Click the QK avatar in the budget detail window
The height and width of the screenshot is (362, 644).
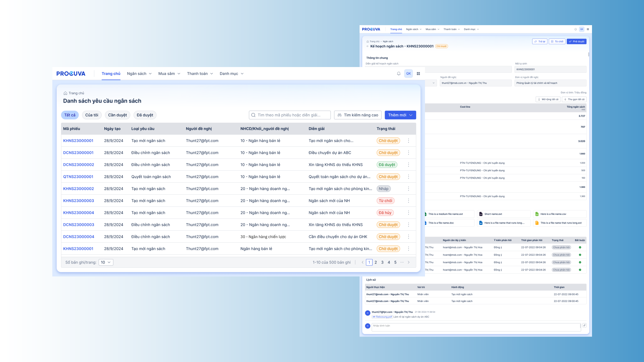pyautogui.click(x=582, y=29)
